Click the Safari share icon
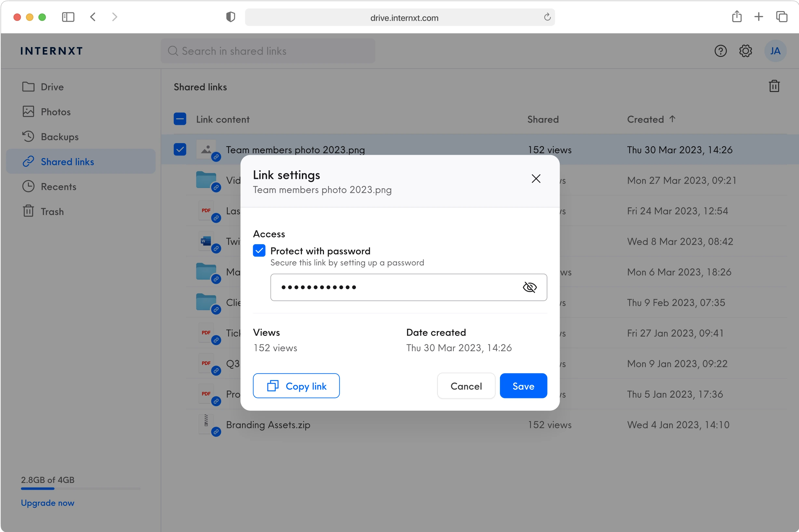The image size is (799, 532). point(737,17)
